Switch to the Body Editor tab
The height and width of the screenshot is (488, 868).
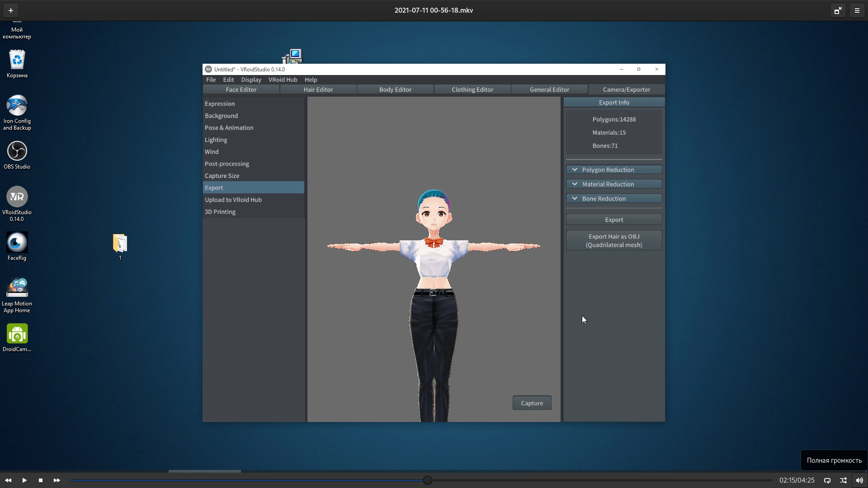tap(396, 89)
